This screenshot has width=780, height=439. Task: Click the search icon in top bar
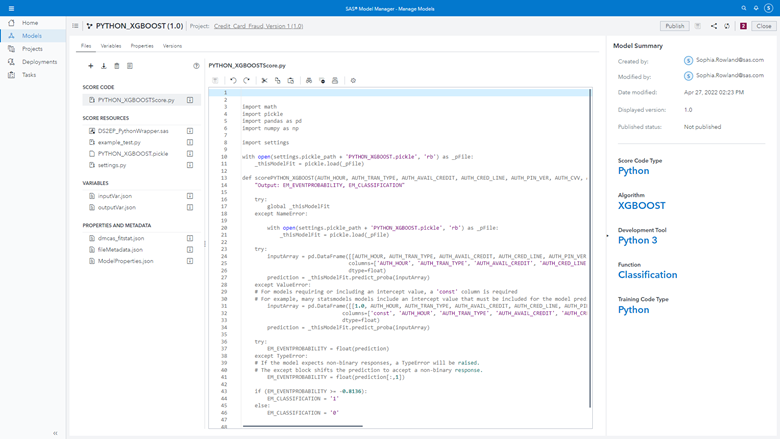(743, 7)
